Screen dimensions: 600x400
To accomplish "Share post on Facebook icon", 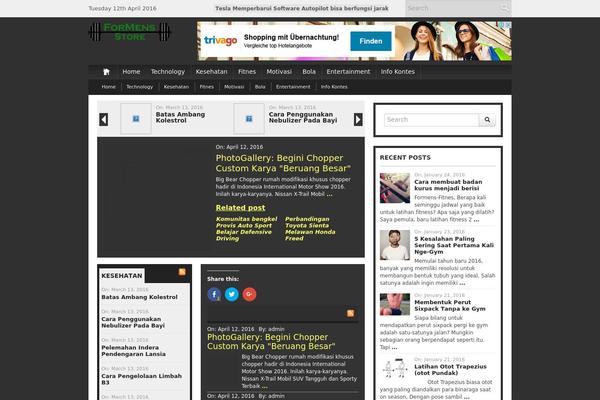I will click(214, 294).
